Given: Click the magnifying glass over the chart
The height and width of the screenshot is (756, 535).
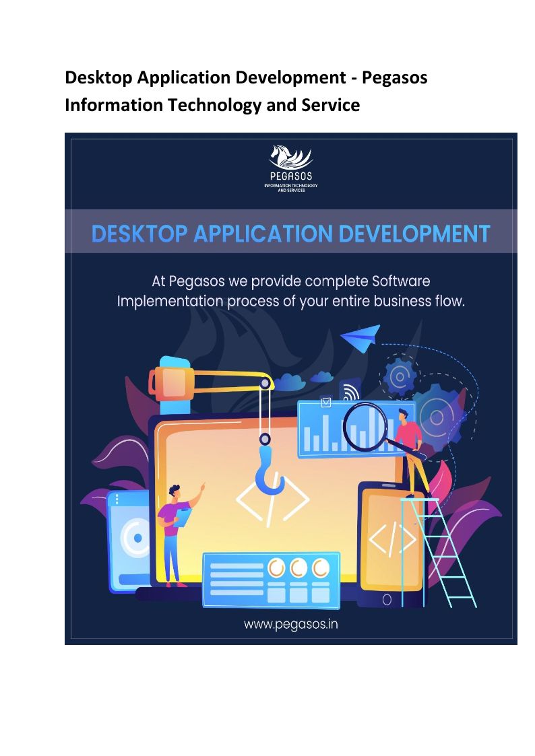Looking at the screenshot, I should [366, 425].
